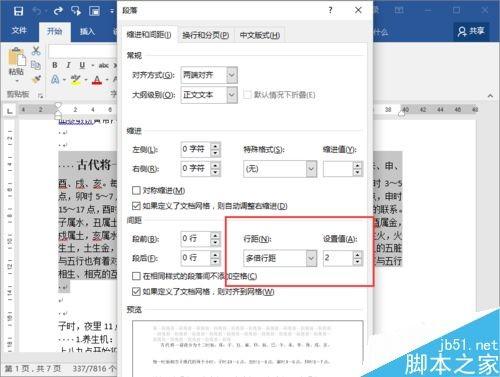Open text effects A icon
This screenshot has width=500, height=377.
click(55, 79)
